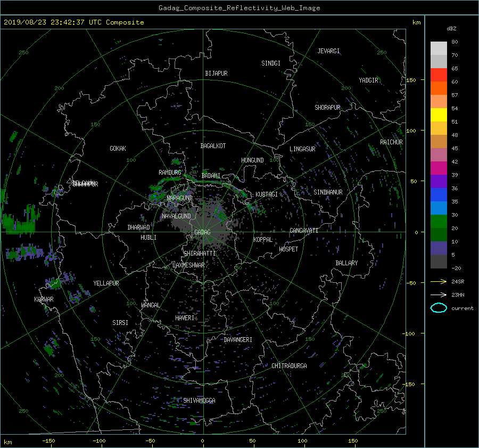
Task: Click the white 23MN arrow legend icon
Action: (439, 295)
